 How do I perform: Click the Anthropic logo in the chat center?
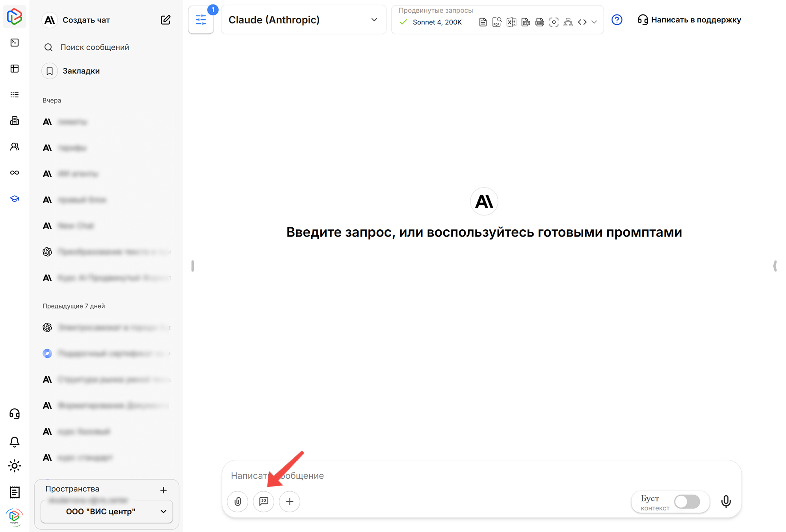click(484, 201)
